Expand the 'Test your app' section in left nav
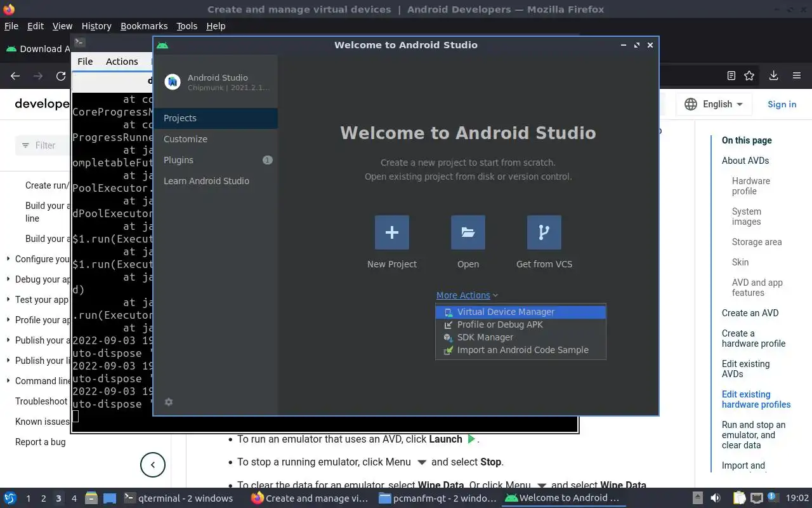Screen dimensions: 812x508 (x=8, y=300)
